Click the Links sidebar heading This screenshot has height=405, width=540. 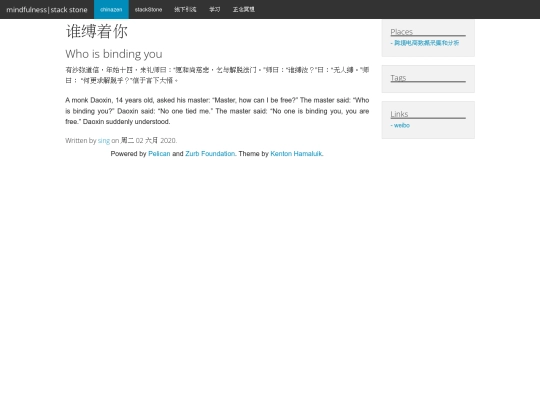(399, 114)
